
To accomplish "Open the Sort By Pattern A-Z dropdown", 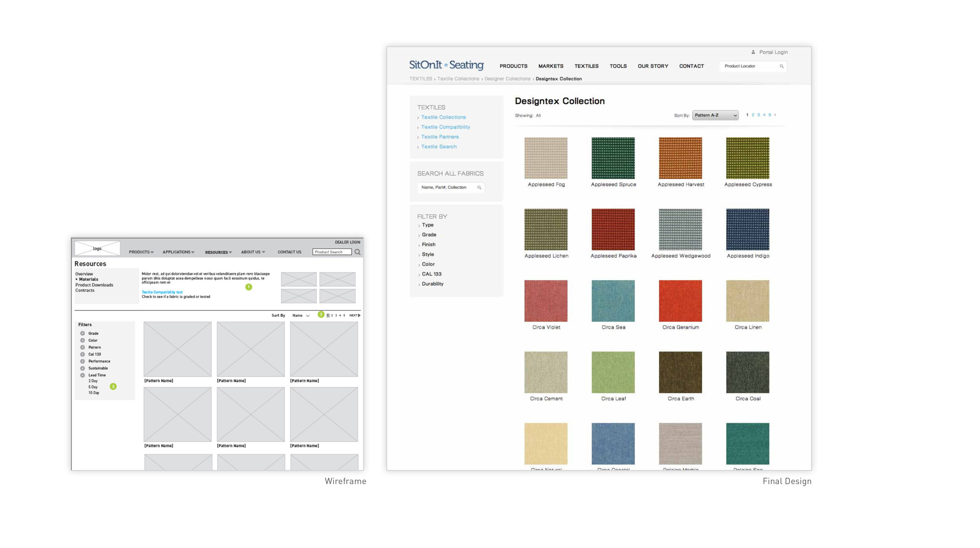I will (715, 115).
